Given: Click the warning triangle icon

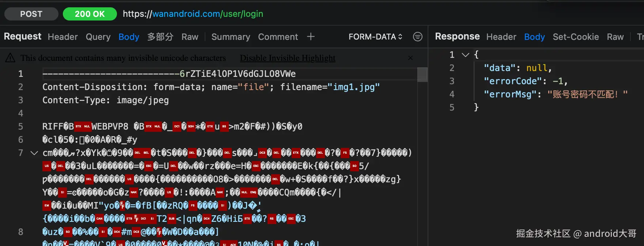Looking at the screenshot, I should point(10,58).
